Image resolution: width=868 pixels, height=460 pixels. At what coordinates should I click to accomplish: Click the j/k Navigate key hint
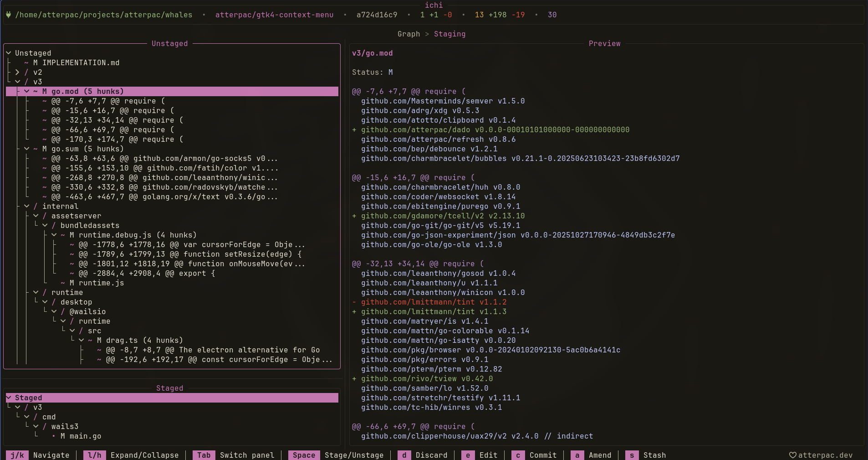38,455
